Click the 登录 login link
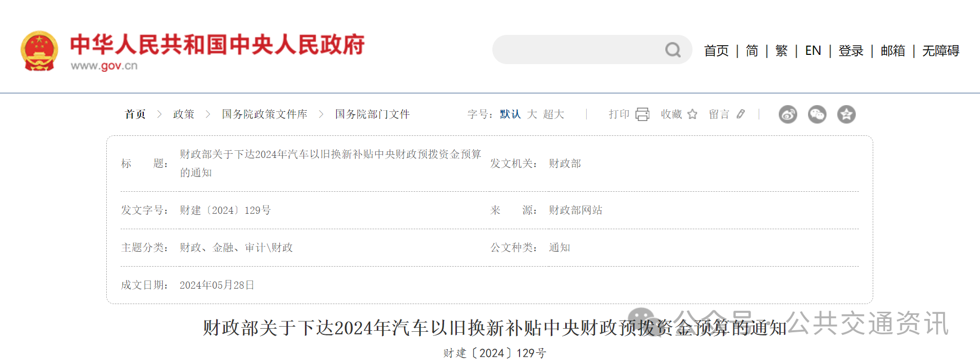980x362 pixels. click(x=851, y=51)
